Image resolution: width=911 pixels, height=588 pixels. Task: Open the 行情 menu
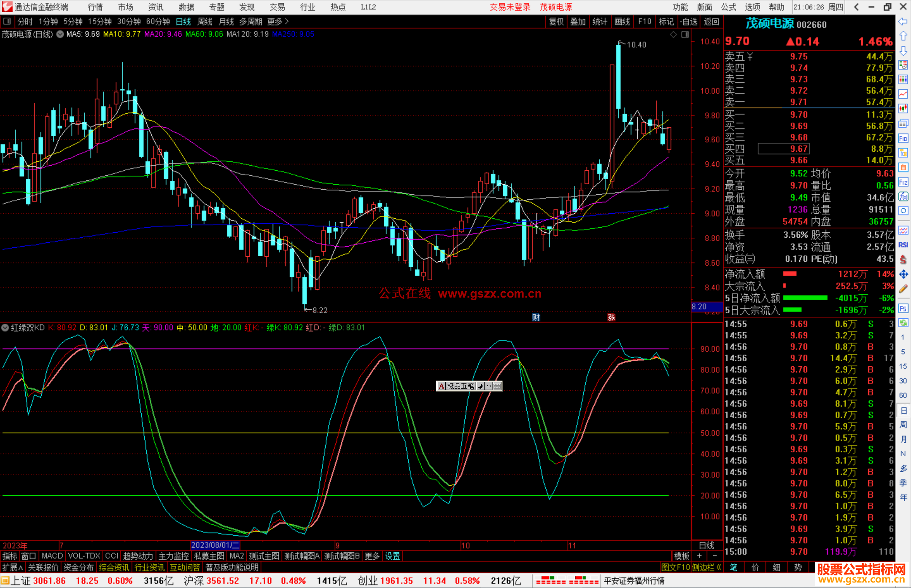95,7
